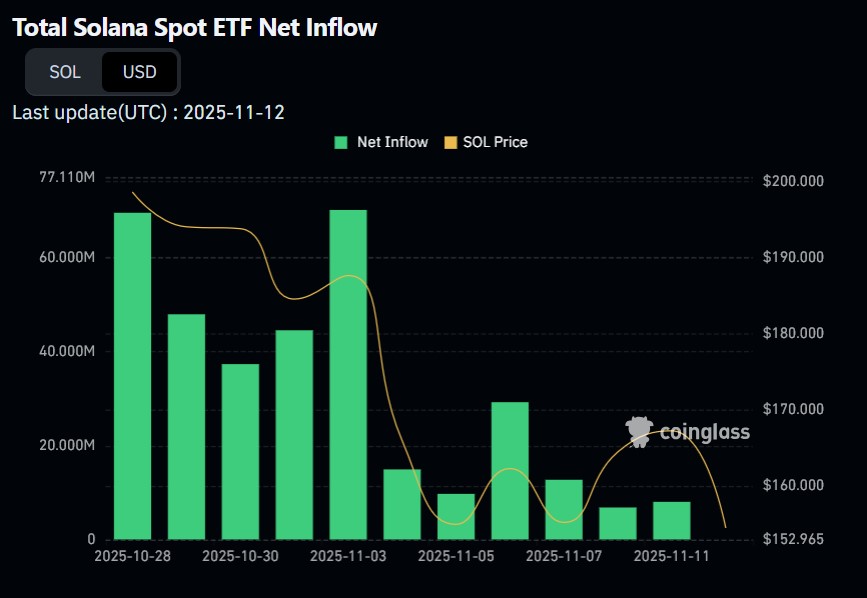Screen dimensions: 867x598
Task: Select the USD toggle option
Action: click(x=139, y=72)
